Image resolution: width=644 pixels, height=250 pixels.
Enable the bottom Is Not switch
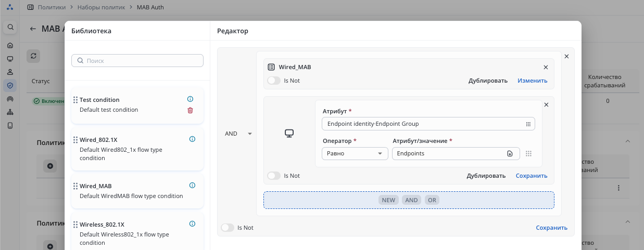coord(228,228)
